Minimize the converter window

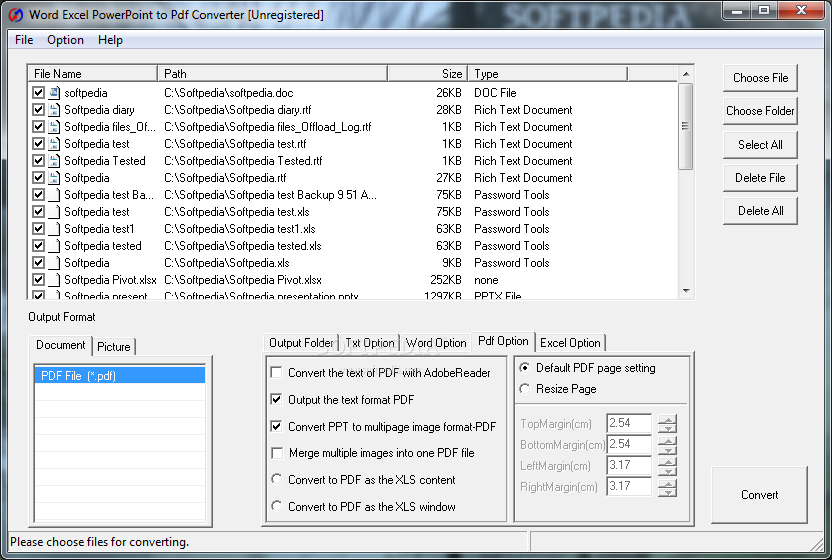click(x=736, y=11)
